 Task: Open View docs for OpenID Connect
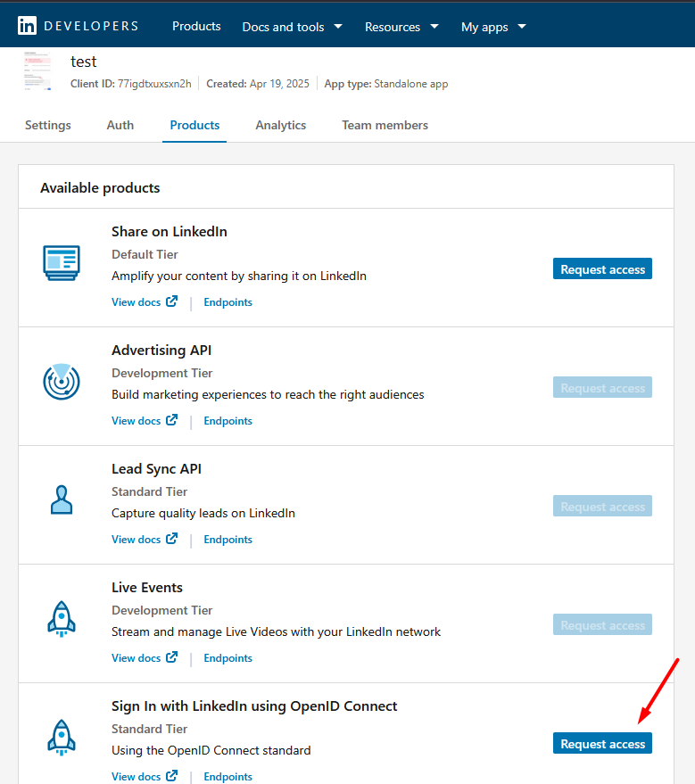[136, 776]
